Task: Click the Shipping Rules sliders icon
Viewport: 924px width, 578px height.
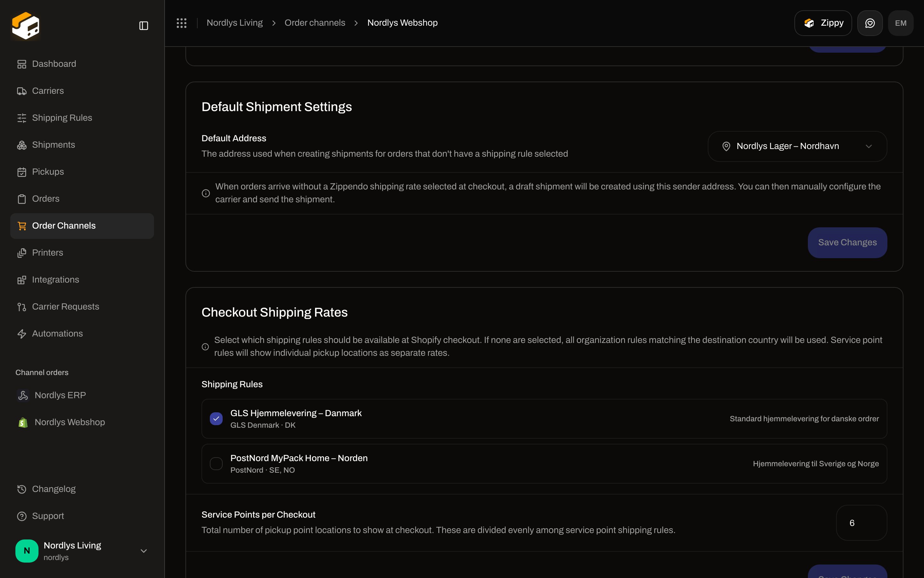Action: tap(22, 118)
